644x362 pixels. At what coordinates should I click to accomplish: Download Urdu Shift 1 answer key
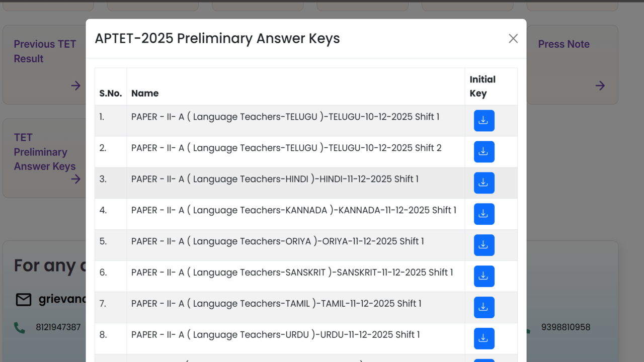(x=484, y=339)
